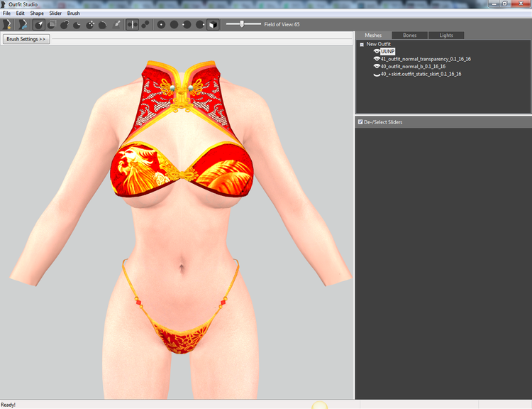Switch to right view (dot on right)
The height and width of the screenshot is (409, 532).
200,24
